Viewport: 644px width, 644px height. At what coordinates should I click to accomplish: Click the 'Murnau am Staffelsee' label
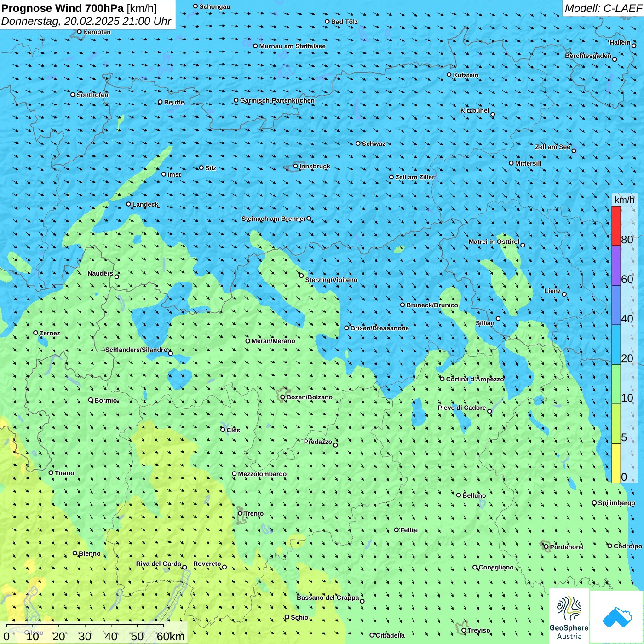click(293, 46)
